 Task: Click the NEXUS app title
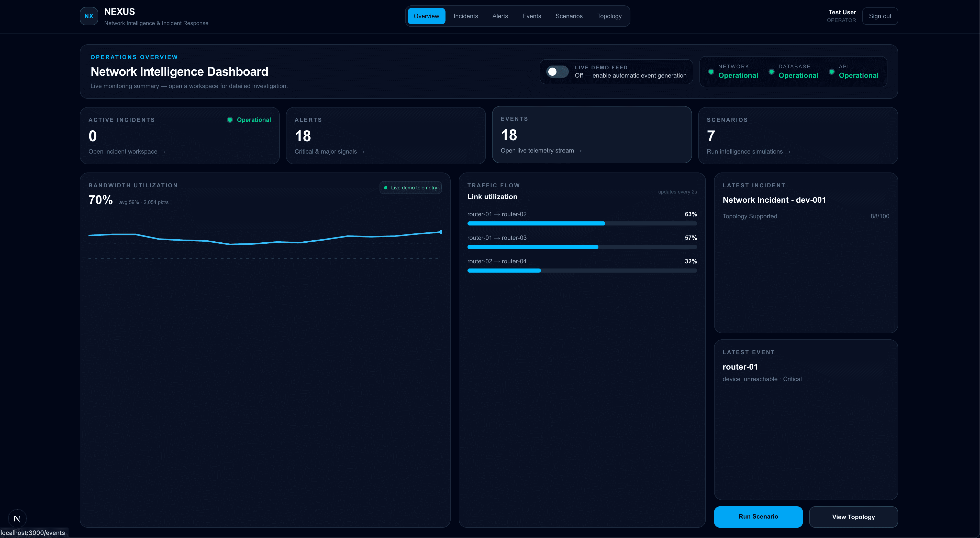coord(119,12)
